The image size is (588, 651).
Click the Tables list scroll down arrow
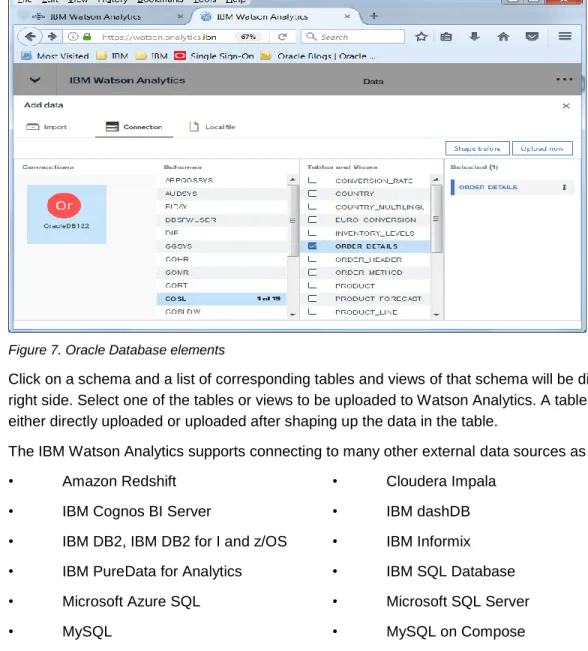(436, 314)
